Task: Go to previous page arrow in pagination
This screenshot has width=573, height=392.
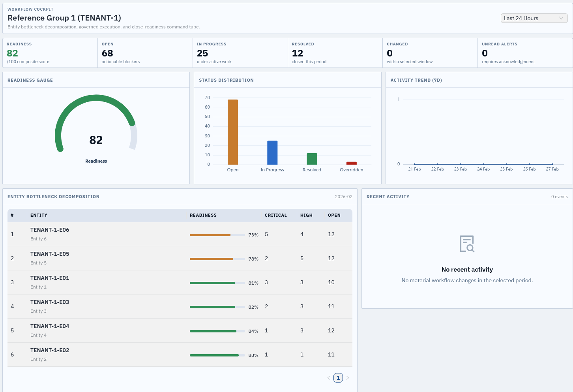Action: (x=329, y=378)
